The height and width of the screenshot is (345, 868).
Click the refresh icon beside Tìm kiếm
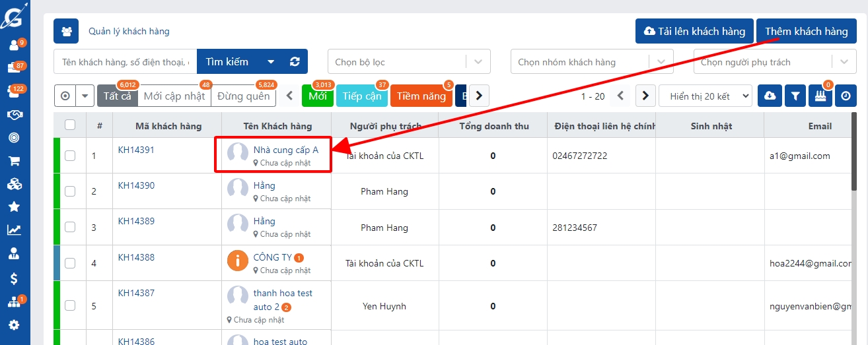coord(295,62)
